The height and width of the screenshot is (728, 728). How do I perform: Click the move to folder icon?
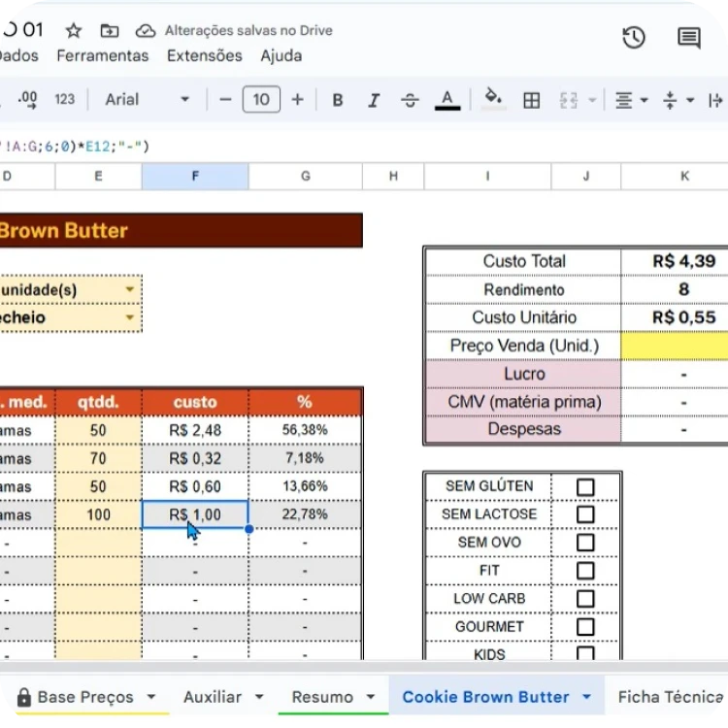(x=110, y=31)
